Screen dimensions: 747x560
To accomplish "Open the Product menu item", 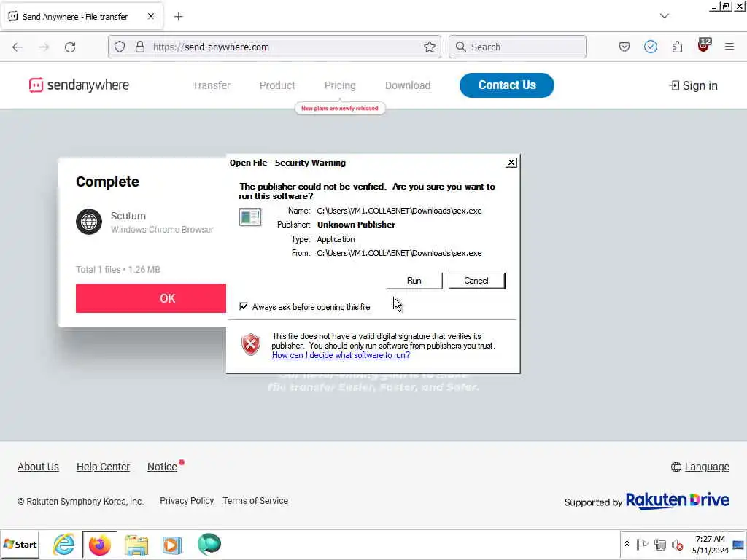I will (277, 85).
